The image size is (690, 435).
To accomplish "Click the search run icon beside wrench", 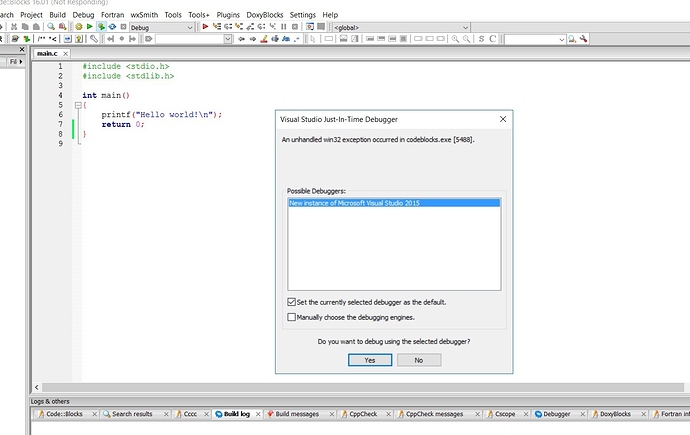I will pos(572,39).
